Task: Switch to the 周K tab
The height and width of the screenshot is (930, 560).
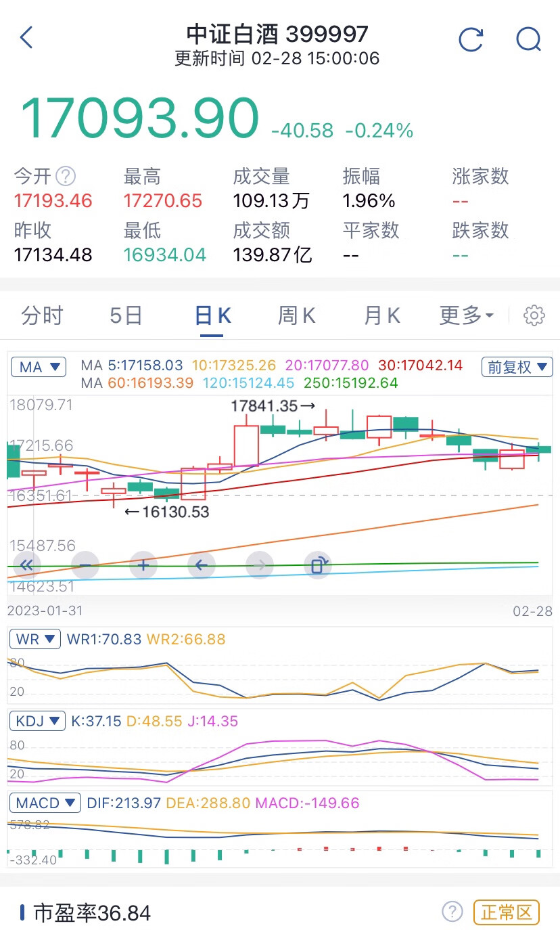Action: pos(297,315)
